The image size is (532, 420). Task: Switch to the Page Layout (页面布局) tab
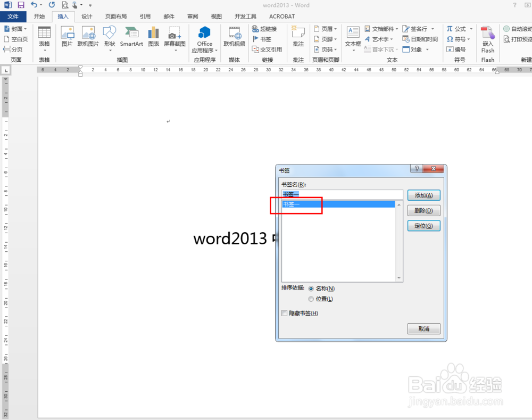(115, 17)
